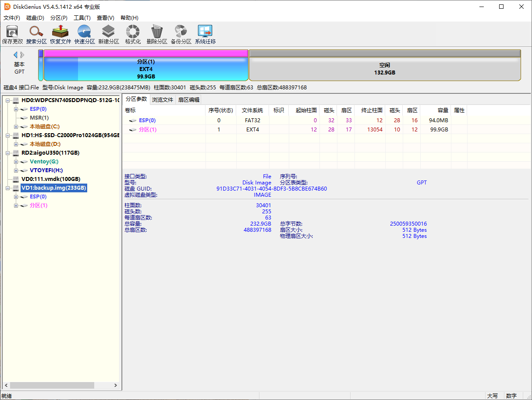Image resolution: width=532 pixels, height=400 pixels.
Task: Expand the Ventoy(G:) partition node
Action: (16, 162)
